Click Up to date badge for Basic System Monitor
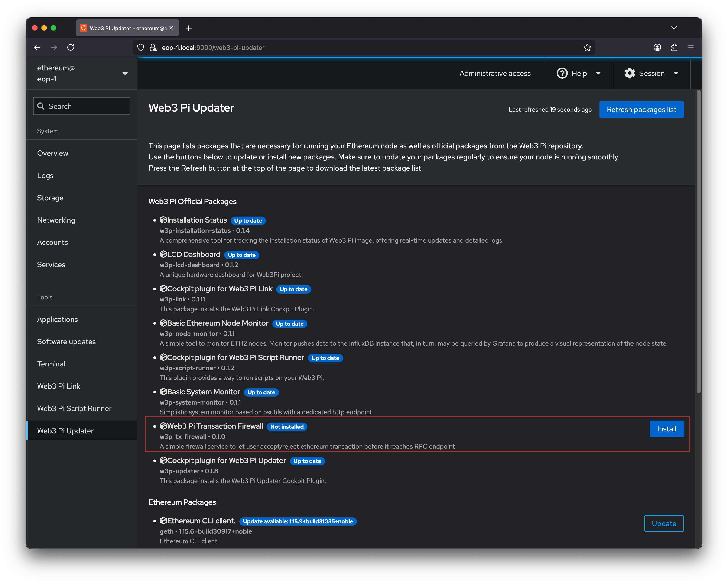This screenshot has height=583, width=728. [261, 392]
